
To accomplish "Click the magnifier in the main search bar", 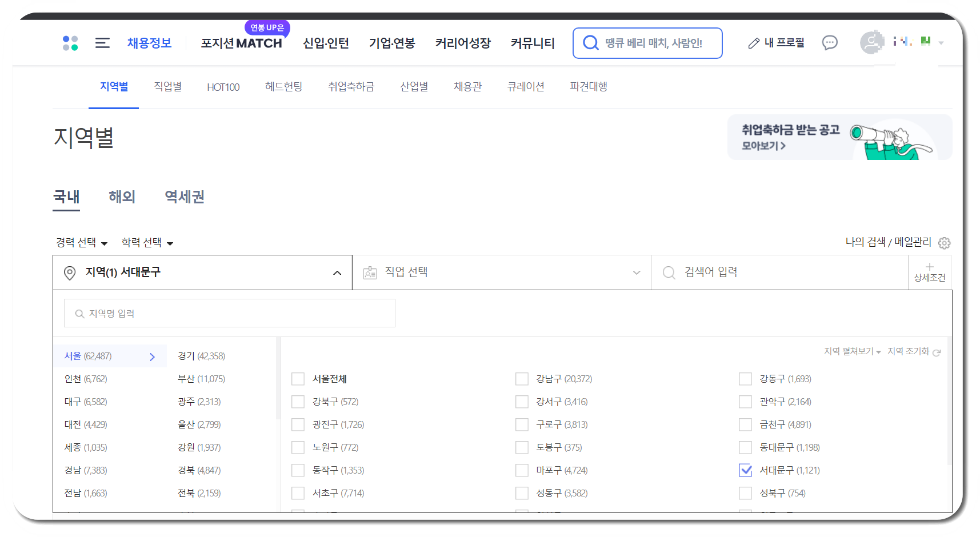I will tap(591, 43).
